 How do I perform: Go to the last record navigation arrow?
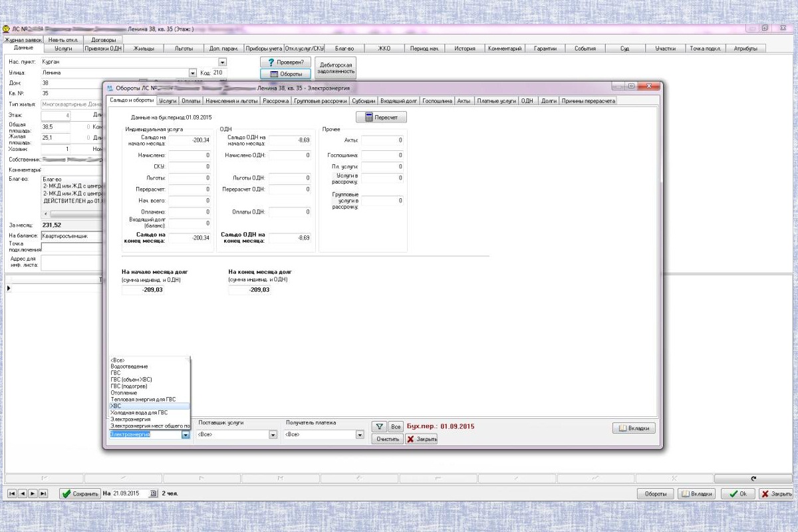(x=43, y=493)
